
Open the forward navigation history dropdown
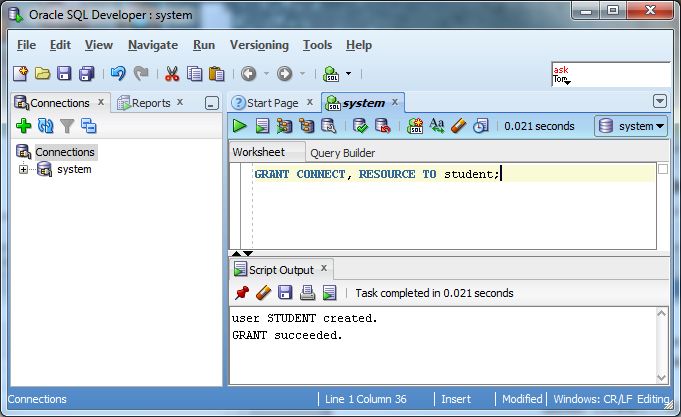point(302,73)
